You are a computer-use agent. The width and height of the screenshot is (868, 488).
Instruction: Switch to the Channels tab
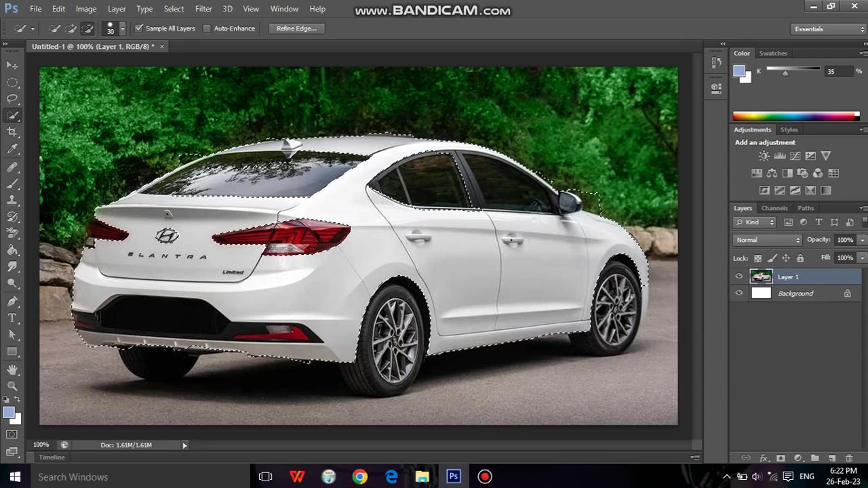click(x=774, y=208)
